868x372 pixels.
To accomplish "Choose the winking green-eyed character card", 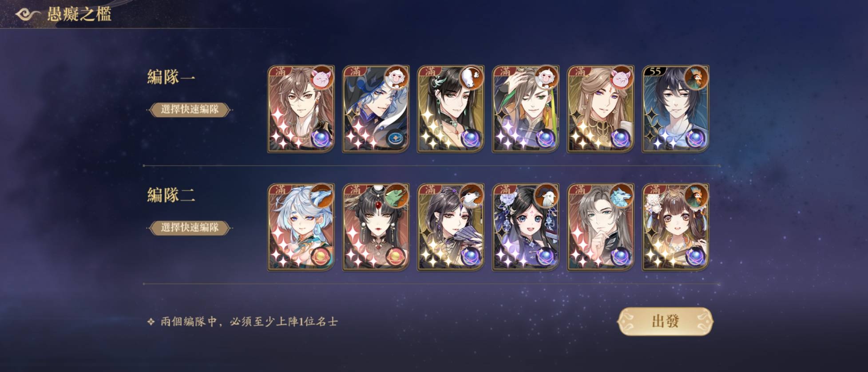I will tap(526, 109).
